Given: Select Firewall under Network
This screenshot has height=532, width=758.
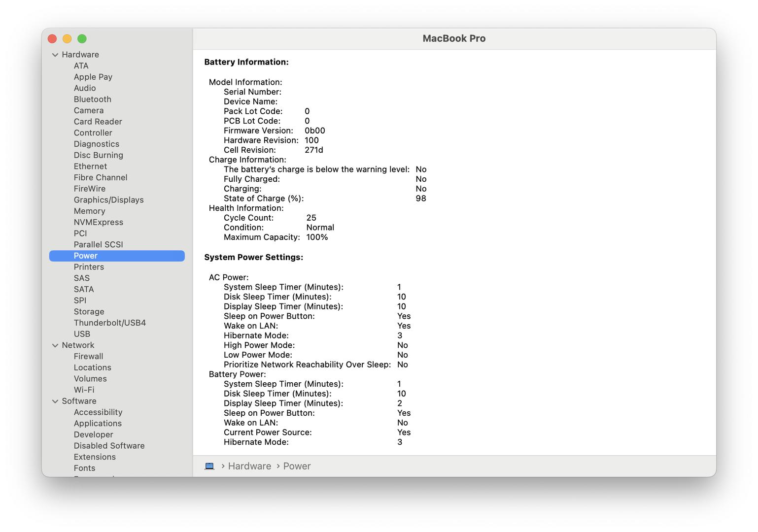Looking at the screenshot, I should tap(89, 357).
